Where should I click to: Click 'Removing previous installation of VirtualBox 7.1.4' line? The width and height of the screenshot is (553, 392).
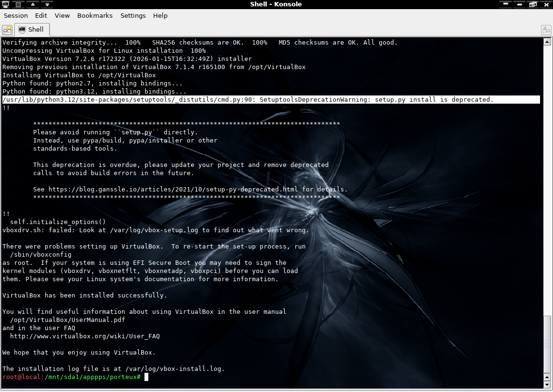[x=154, y=67]
